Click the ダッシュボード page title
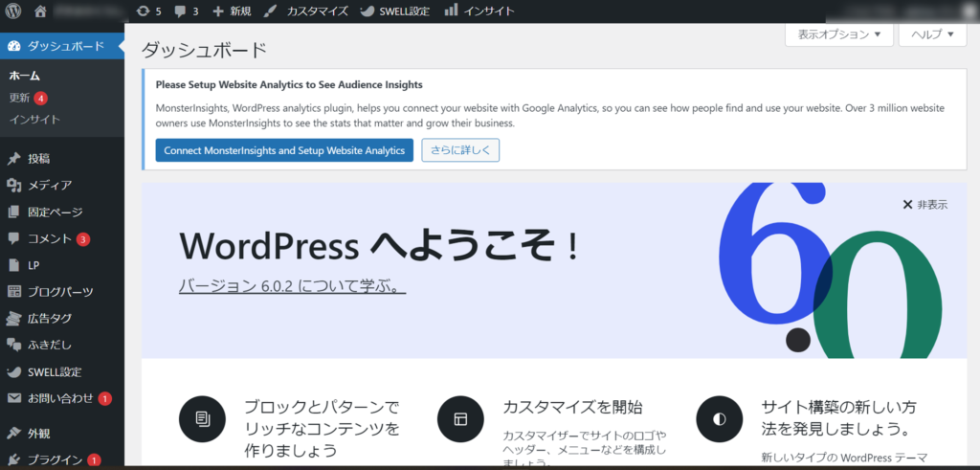The image size is (980, 470). tap(205, 50)
